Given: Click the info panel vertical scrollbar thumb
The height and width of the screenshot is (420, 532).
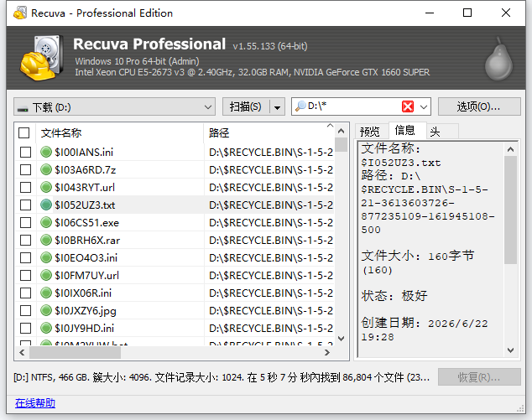Looking at the screenshot, I should [x=511, y=210].
